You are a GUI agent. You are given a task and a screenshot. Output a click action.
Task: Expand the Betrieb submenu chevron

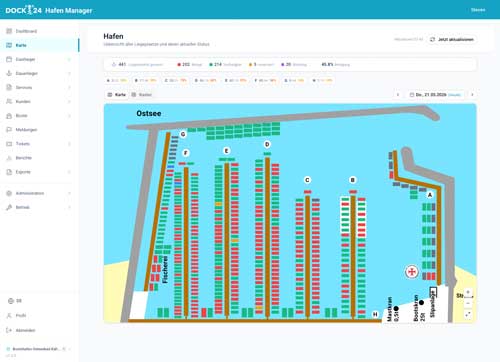pyautogui.click(x=69, y=207)
